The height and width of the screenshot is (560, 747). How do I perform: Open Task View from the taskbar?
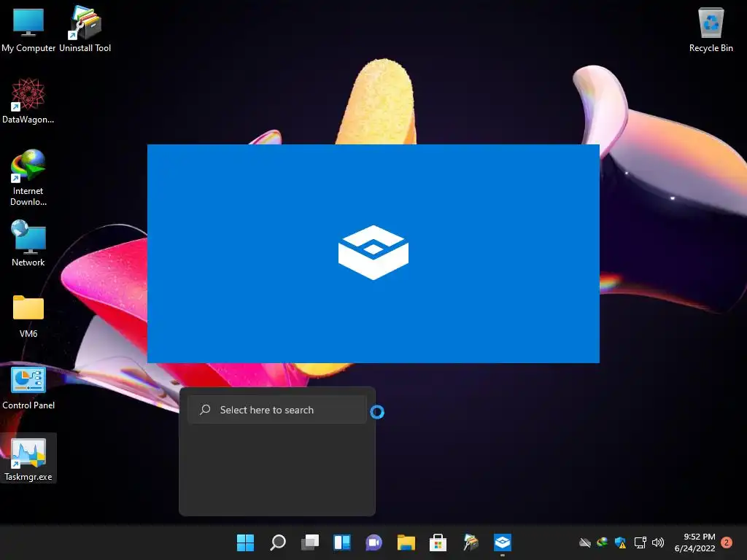[x=309, y=542]
